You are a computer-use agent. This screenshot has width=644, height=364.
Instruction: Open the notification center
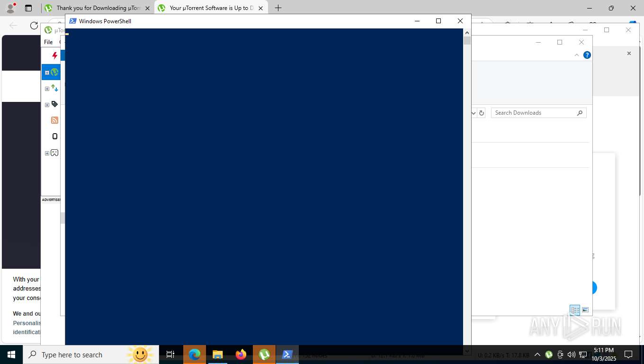coord(629,355)
